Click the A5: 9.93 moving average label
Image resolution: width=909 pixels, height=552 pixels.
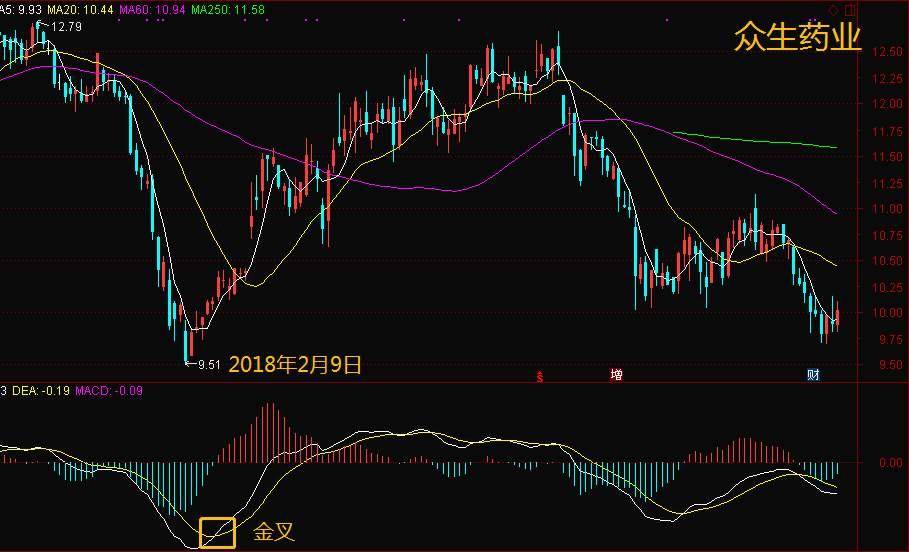click(21, 10)
